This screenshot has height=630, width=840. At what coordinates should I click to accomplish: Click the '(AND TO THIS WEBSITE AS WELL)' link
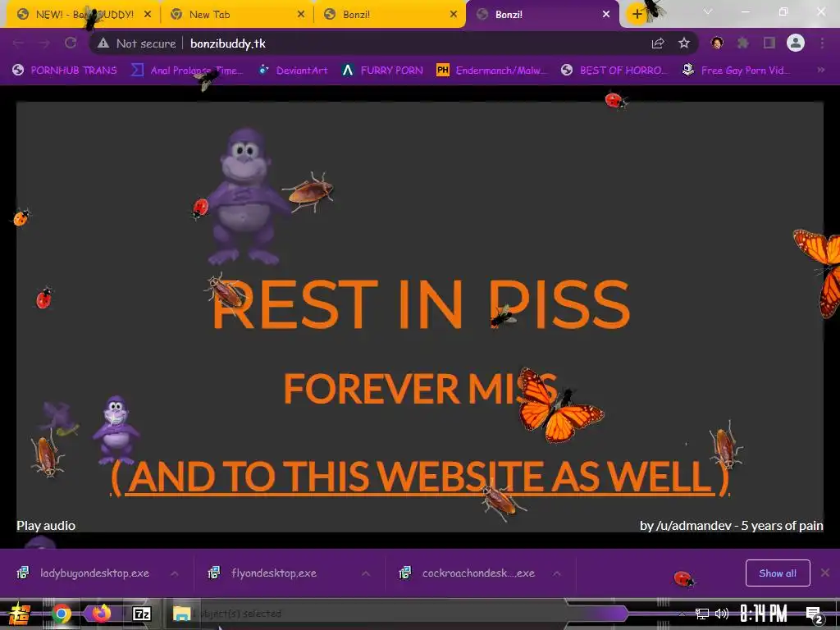pos(420,477)
